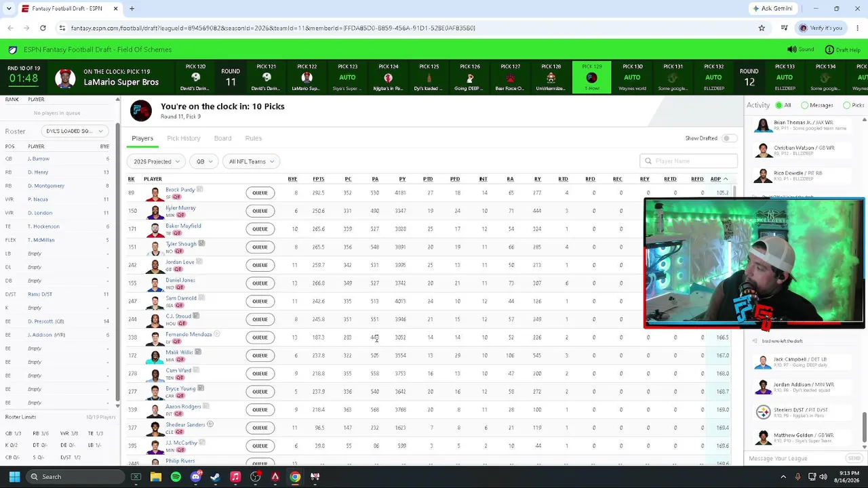Queue C.J. Stroud
Image resolution: width=868 pixels, height=488 pixels.
[260, 319]
